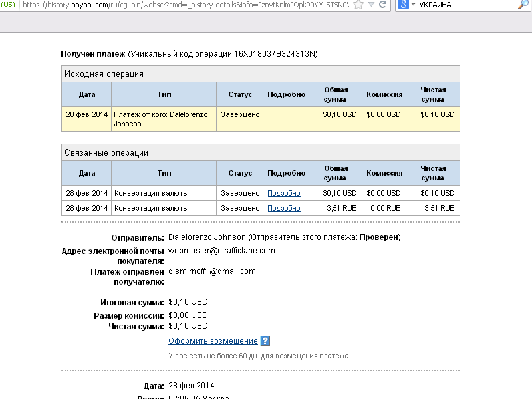Click '28 фев 2014' date in yellow row
This screenshot has width=532, height=399.
87,114
